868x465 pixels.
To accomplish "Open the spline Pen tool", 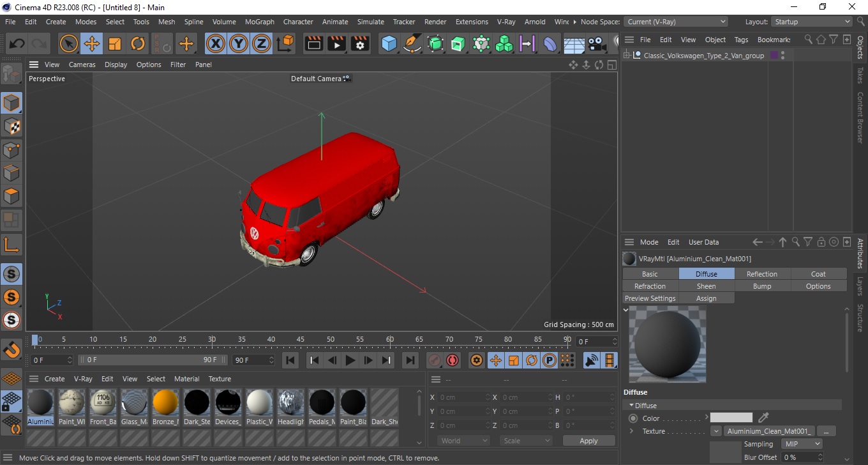I will (x=412, y=43).
